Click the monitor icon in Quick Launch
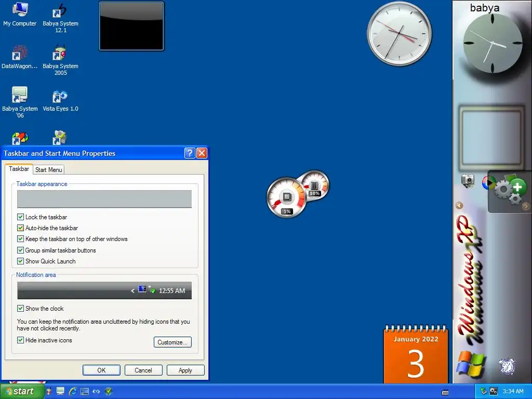 pyautogui.click(x=60, y=391)
